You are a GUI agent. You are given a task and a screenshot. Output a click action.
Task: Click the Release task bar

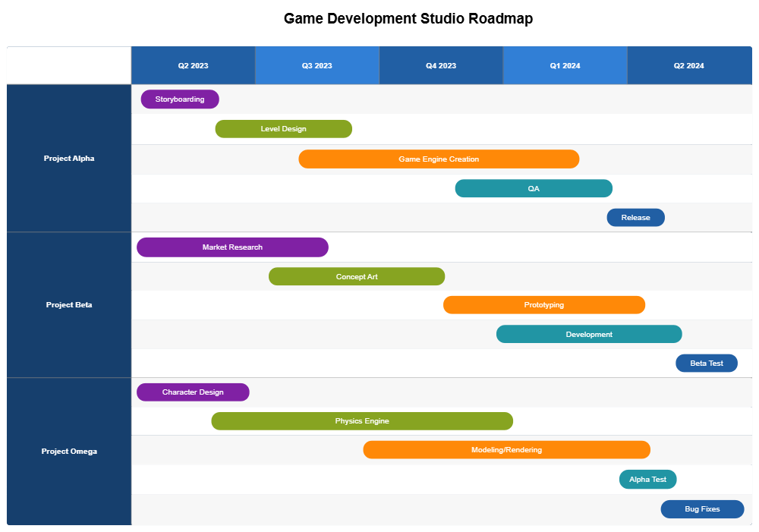[635, 217]
